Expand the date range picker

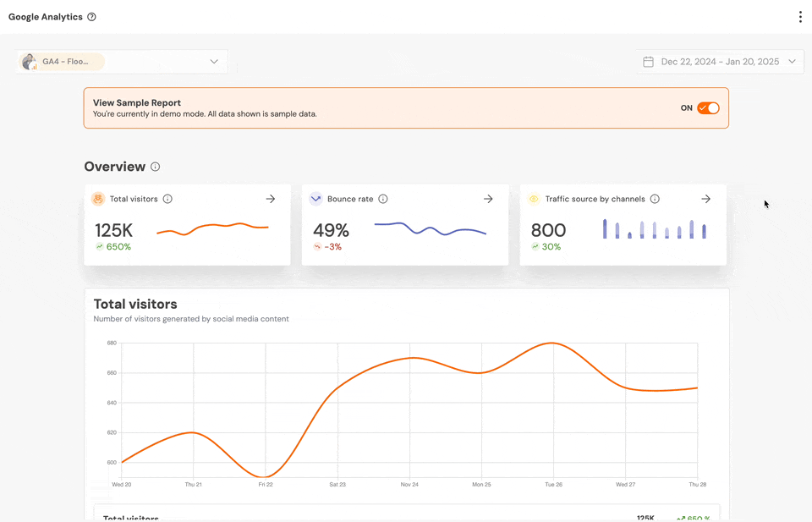click(793, 61)
